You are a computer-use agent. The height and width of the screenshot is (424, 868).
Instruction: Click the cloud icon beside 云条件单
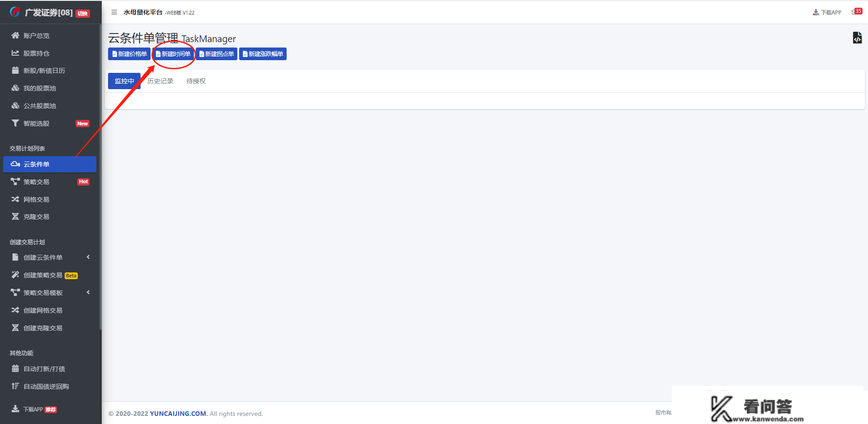coord(15,164)
